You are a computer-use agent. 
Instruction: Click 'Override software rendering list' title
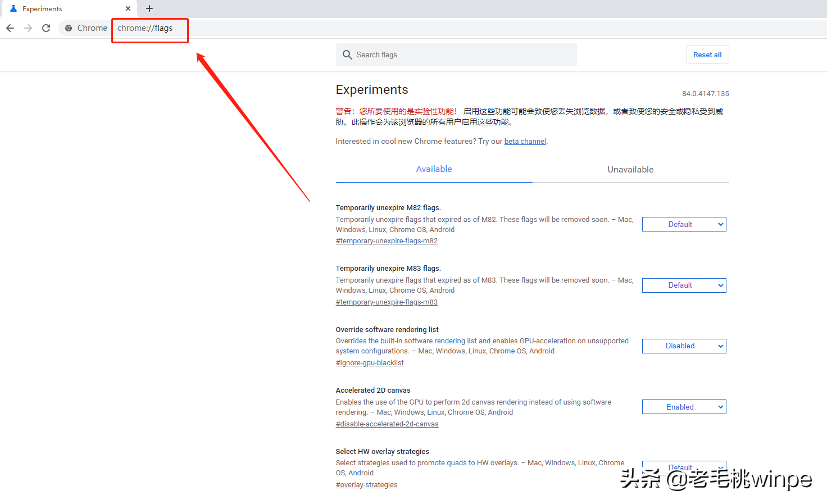(x=387, y=330)
